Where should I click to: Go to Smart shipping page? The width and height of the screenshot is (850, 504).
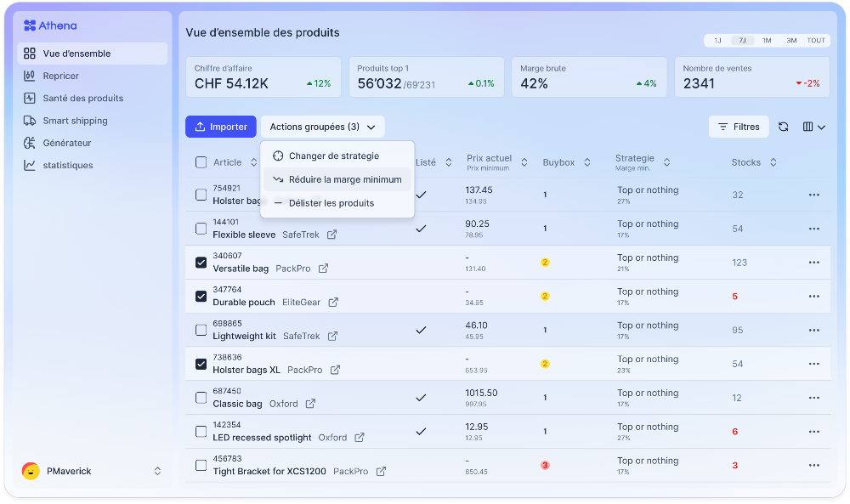[92, 121]
